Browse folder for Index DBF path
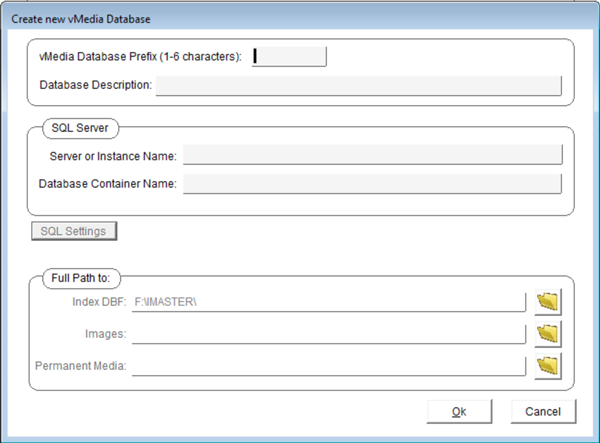600x443 pixels. point(548,302)
